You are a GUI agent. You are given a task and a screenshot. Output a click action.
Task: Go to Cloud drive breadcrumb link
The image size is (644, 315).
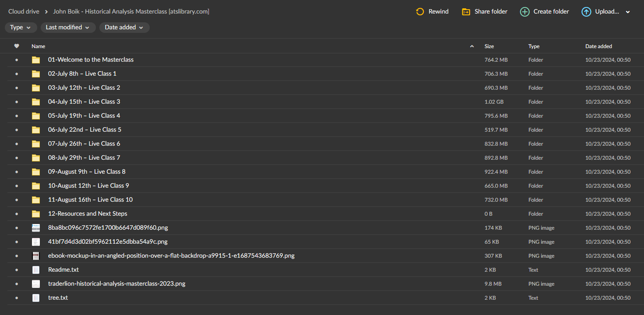[x=24, y=12]
